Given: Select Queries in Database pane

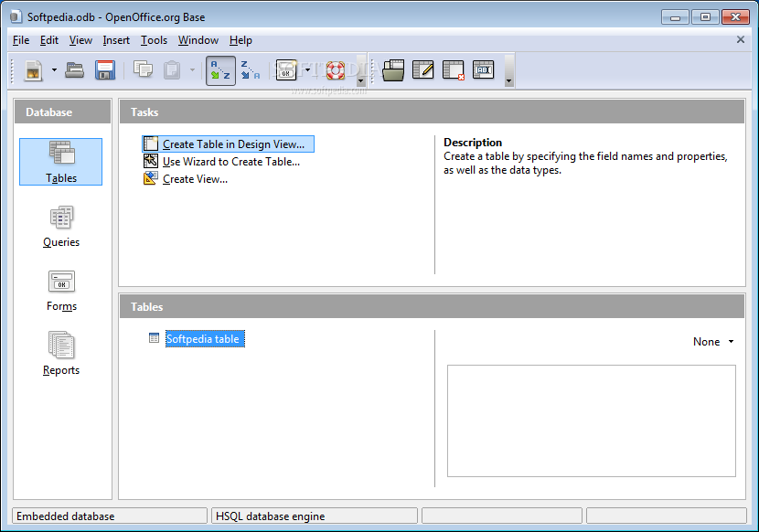Looking at the screenshot, I should coord(61,227).
